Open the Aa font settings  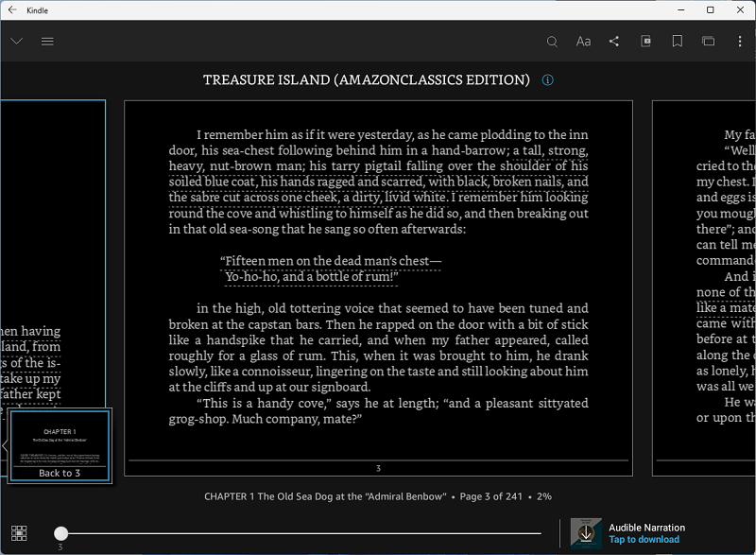(x=583, y=42)
